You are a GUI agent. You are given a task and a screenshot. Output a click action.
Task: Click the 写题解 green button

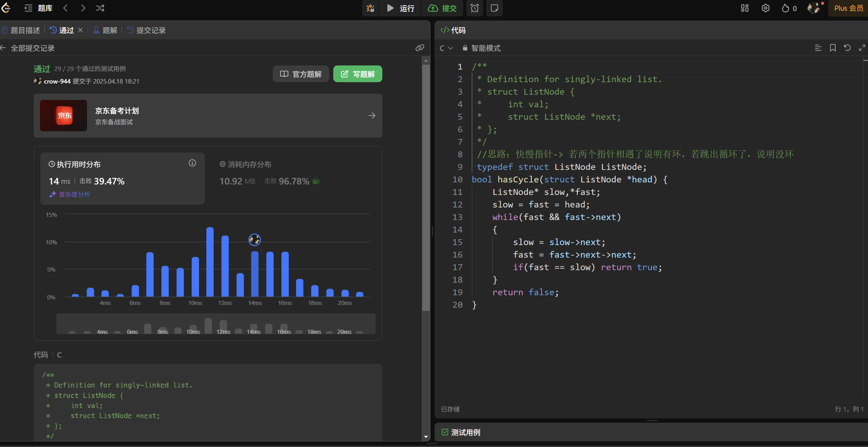point(357,74)
